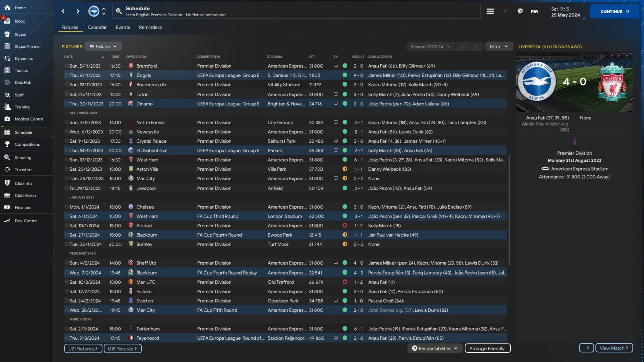Screen dimensions: 644x362
Task: Toggle the Fixtures view eye dropdown
Action: tap(103, 46)
